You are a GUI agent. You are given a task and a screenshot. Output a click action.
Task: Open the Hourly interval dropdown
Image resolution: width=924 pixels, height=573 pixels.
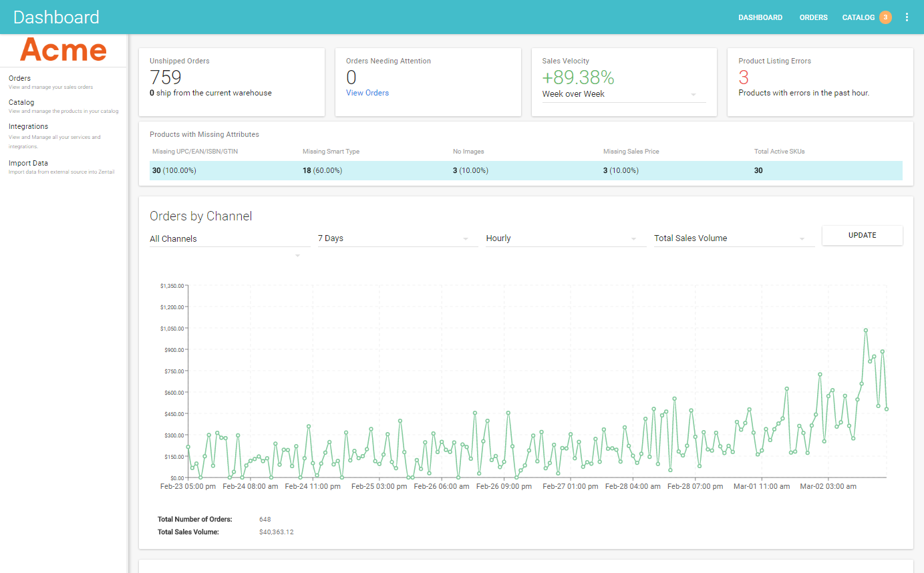tap(566, 238)
